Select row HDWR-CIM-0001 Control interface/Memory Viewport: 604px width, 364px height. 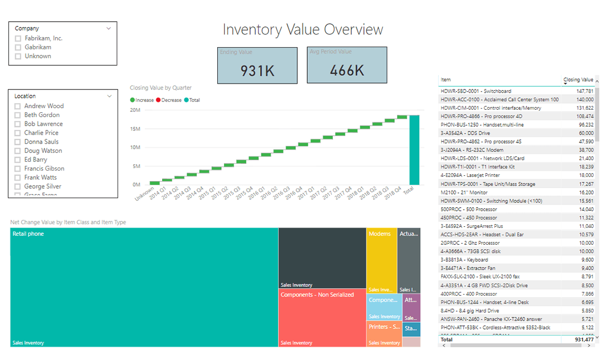coord(517,108)
